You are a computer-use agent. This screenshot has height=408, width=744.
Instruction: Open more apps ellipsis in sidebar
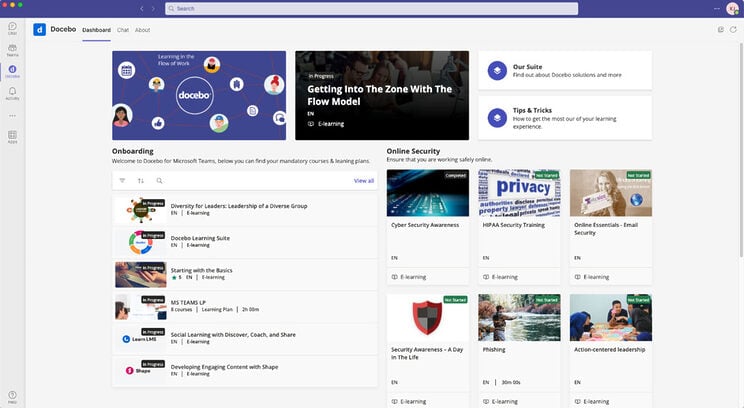click(12, 115)
